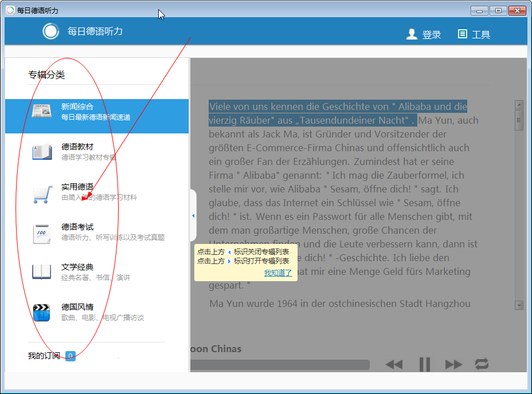Open 我的订阅 subscriptions

[x=44, y=356]
